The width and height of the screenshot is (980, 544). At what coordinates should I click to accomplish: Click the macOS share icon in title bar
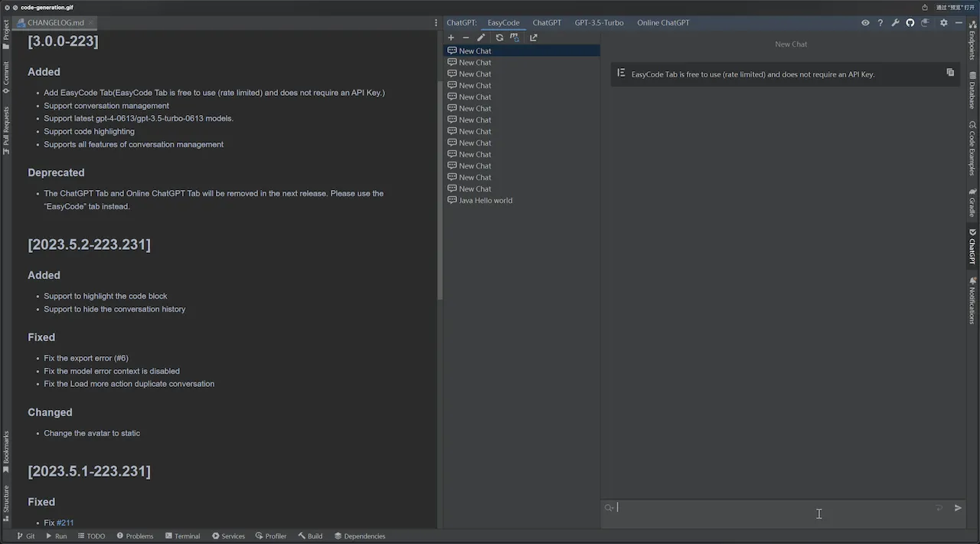(x=924, y=7)
